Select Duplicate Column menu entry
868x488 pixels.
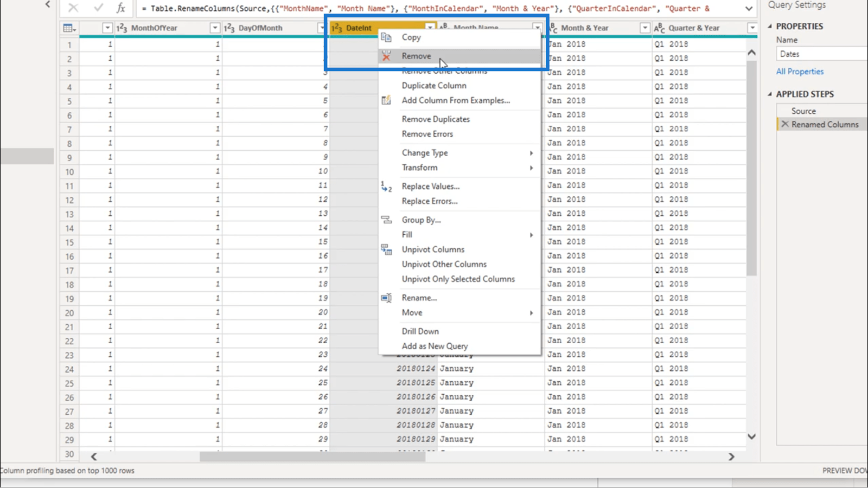[434, 86]
